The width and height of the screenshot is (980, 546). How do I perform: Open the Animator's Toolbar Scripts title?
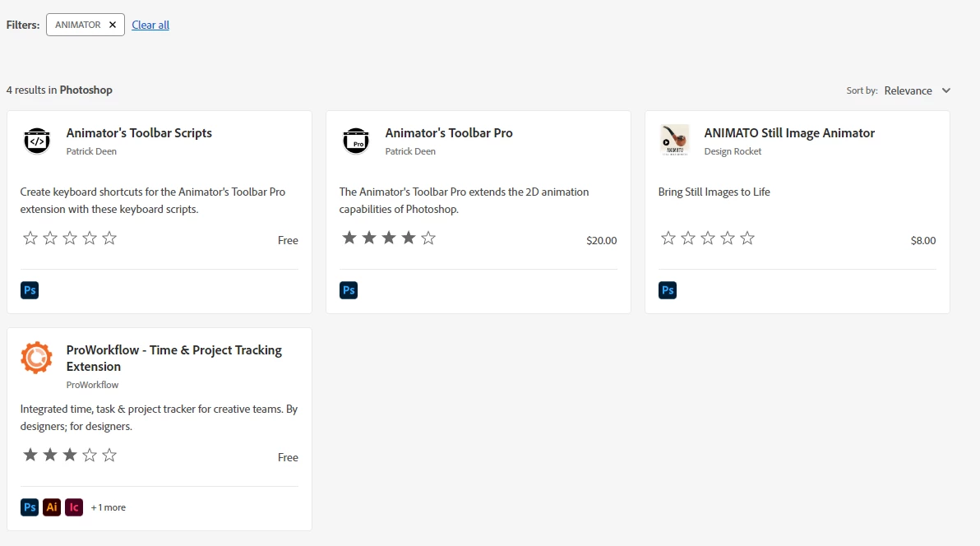point(139,133)
